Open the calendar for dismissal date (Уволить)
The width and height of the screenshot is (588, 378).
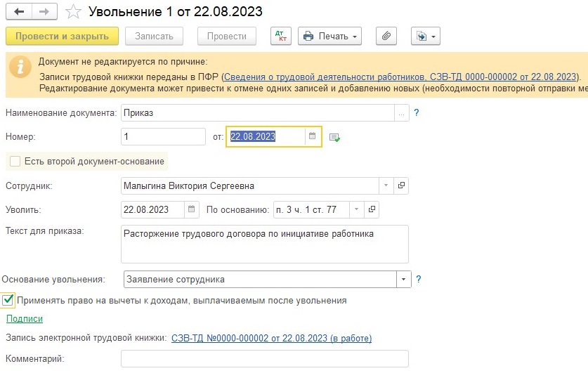[x=191, y=209]
